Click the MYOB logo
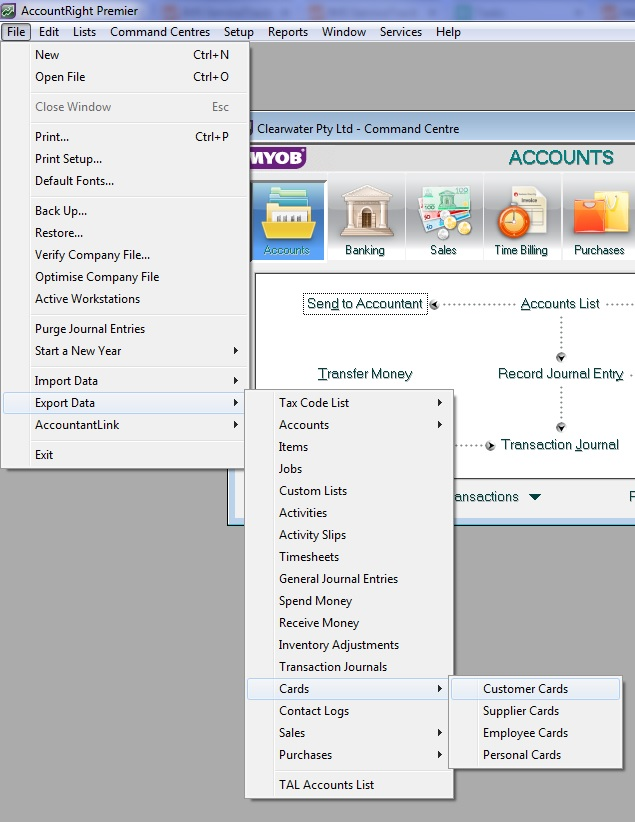The image size is (635, 822). (278, 158)
